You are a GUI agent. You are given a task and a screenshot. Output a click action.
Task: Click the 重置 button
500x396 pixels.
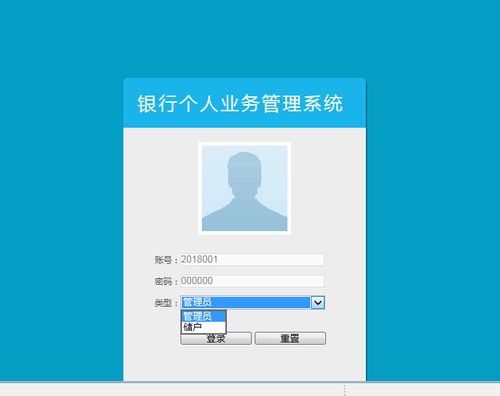click(290, 339)
